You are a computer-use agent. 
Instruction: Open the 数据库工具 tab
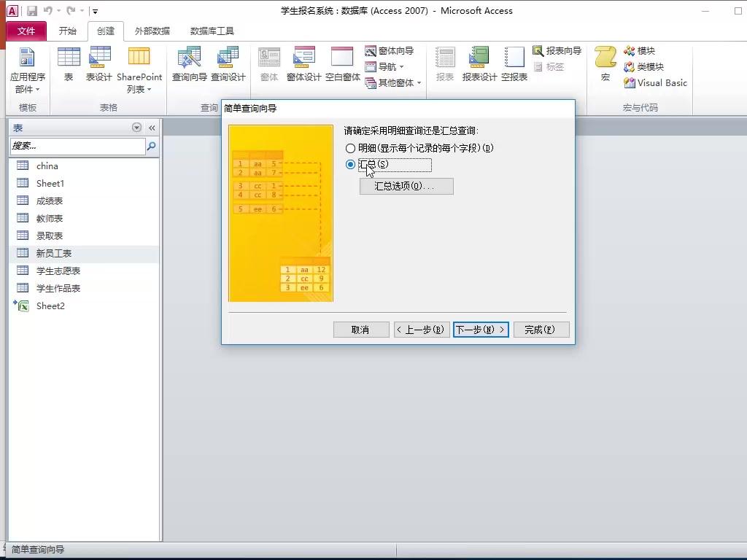pos(212,31)
